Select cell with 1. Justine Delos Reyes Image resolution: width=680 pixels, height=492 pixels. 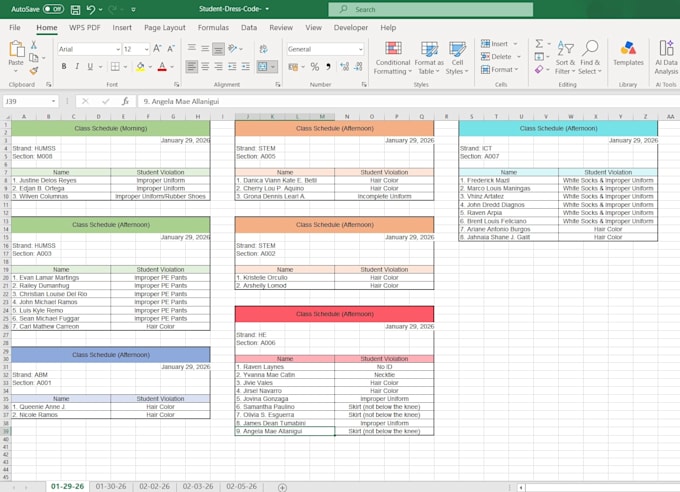(61, 180)
